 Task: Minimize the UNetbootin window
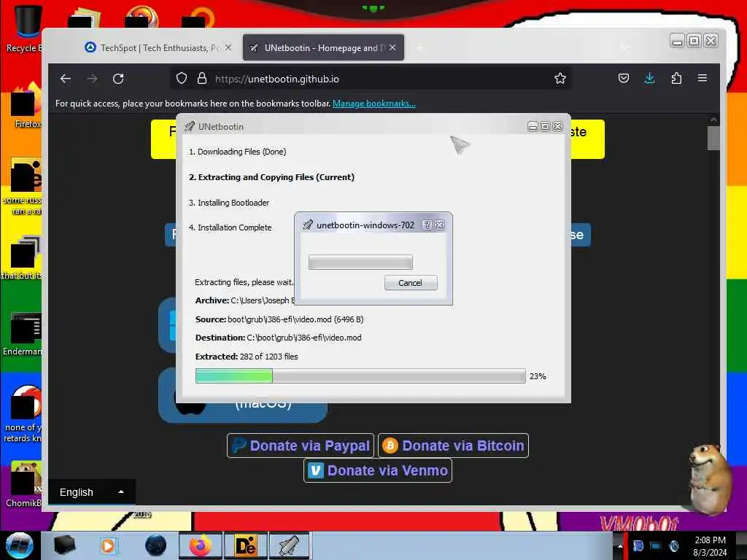pyautogui.click(x=533, y=126)
